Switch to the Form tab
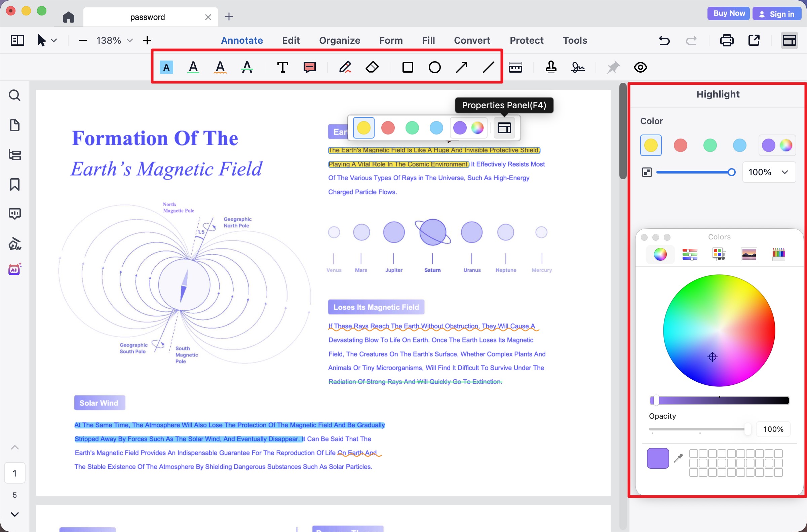The width and height of the screenshot is (807, 532). [x=391, y=40]
